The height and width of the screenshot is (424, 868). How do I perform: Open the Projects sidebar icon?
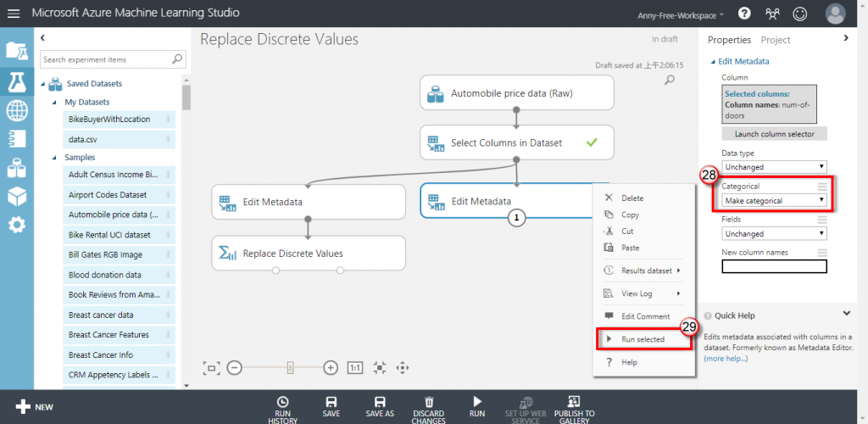17,51
